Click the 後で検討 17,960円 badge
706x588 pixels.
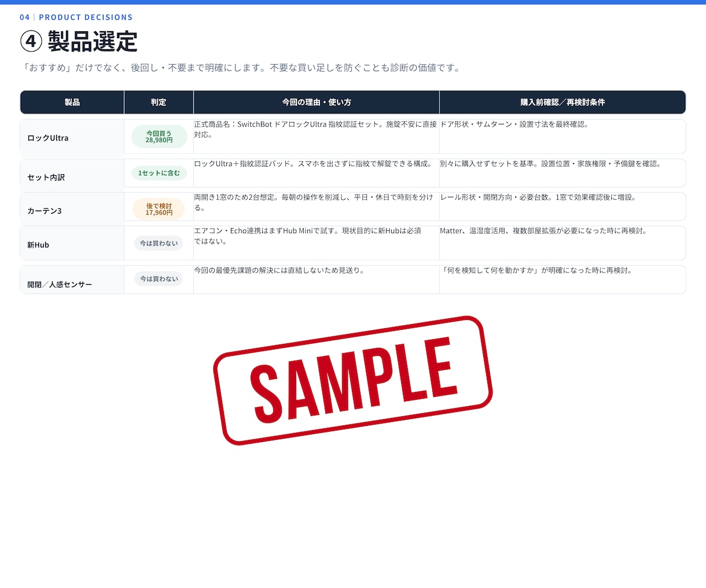pyautogui.click(x=159, y=209)
